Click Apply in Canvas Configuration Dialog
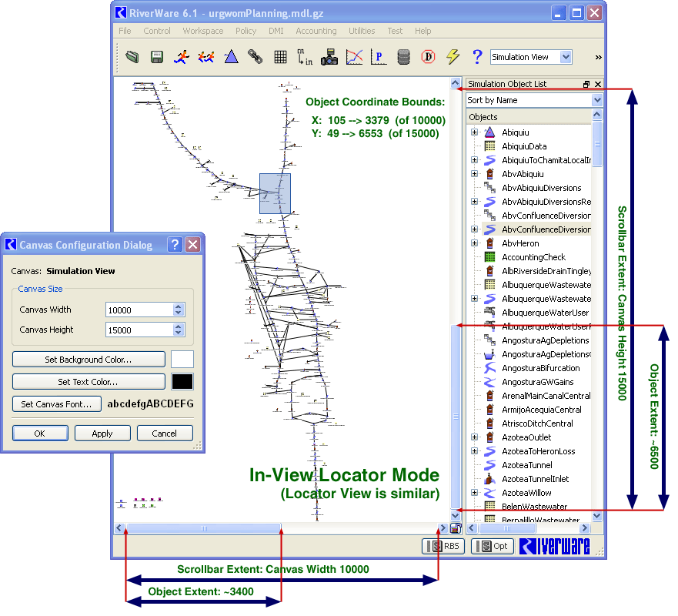The height and width of the screenshot is (616, 678). pyautogui.click(x=102, y=434)
